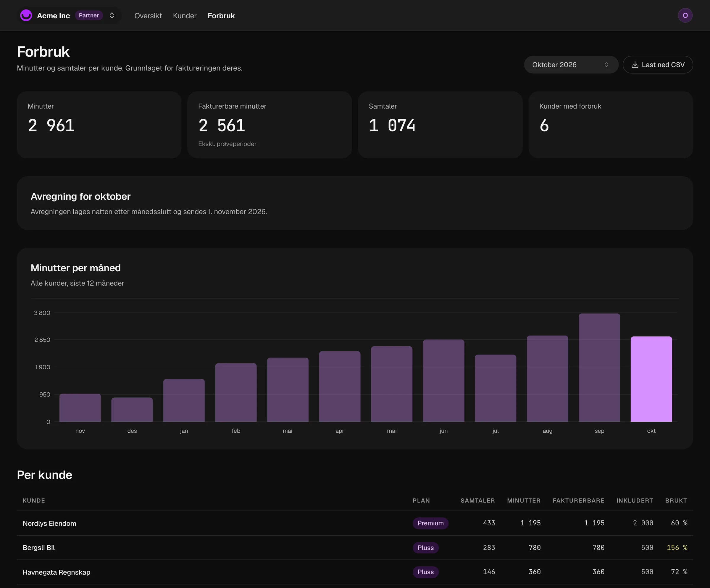
Task: Click the Pluss badge in Bergsli Bil row
Action: pos(425,548)
